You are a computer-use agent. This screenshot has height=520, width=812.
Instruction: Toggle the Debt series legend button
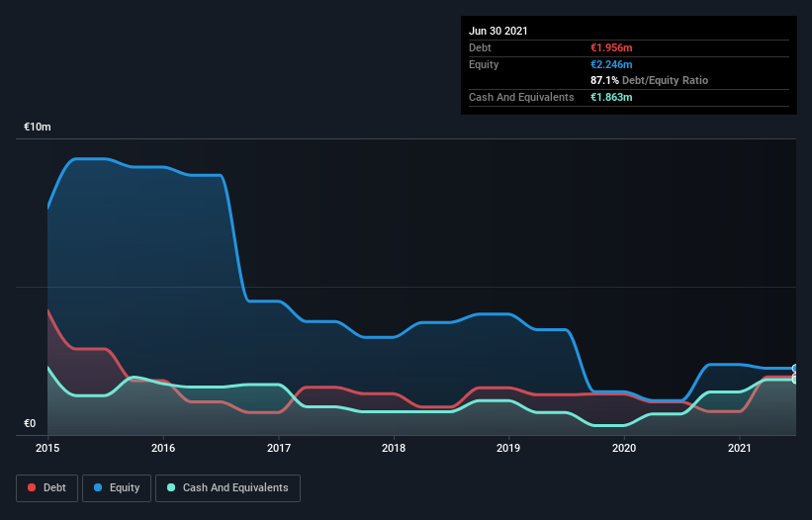(47, 488)
